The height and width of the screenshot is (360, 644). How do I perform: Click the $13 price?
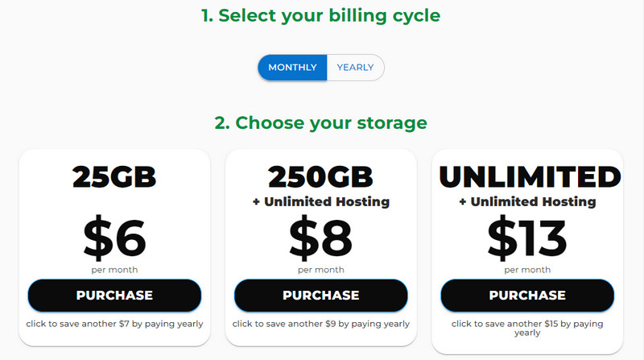(x=527, y=237)
